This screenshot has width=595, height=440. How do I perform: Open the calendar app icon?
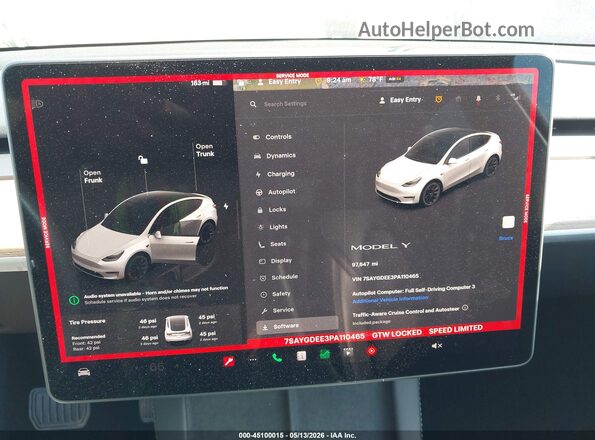coord(301,356)
